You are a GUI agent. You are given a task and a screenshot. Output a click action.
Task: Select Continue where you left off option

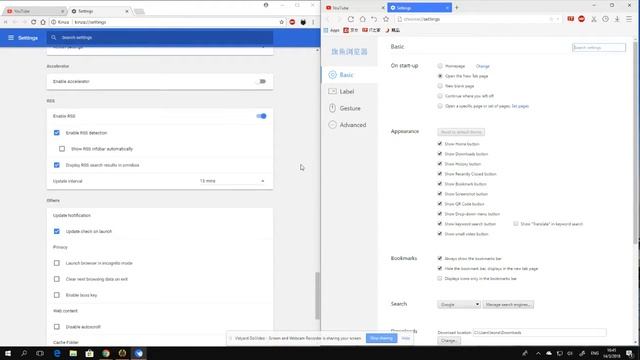click(440, 96)
